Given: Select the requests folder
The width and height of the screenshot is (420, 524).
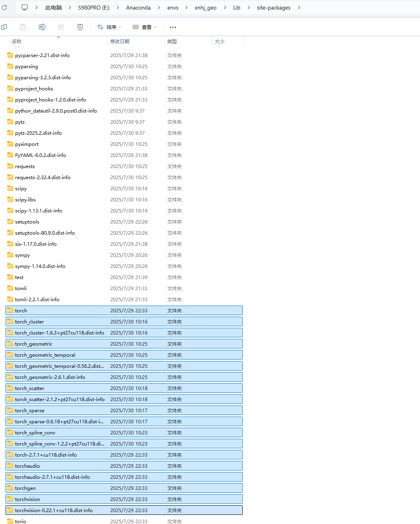Looking at the screenshot, I should click(124, 166).
